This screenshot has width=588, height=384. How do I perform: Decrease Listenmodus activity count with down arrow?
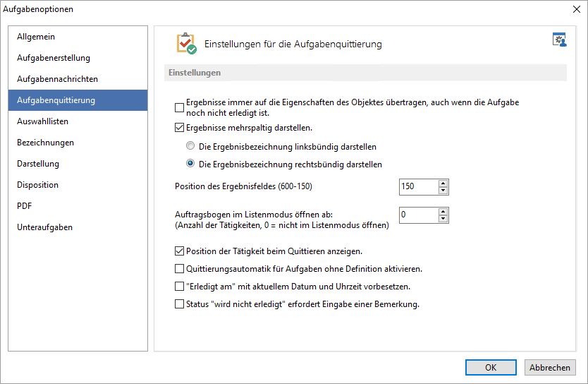click(x=443, y=218)
